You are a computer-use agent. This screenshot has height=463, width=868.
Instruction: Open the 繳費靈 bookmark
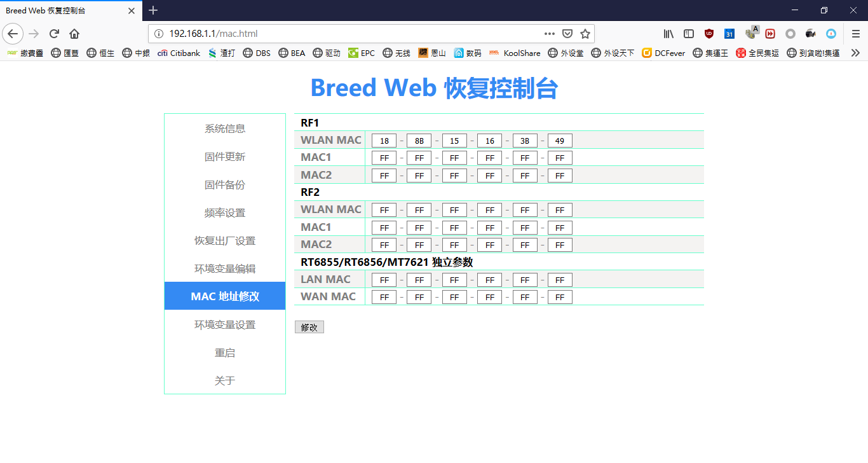25,53
